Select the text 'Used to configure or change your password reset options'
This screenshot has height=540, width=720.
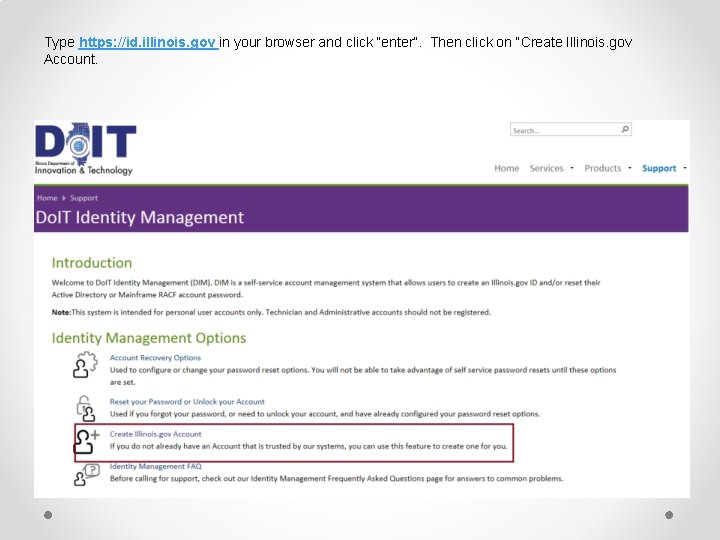click(209, 370)
